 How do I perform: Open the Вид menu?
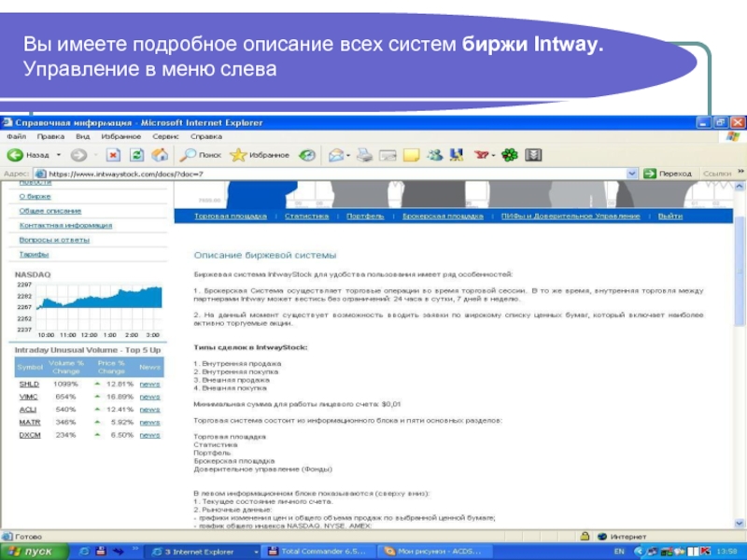[83, 136]
